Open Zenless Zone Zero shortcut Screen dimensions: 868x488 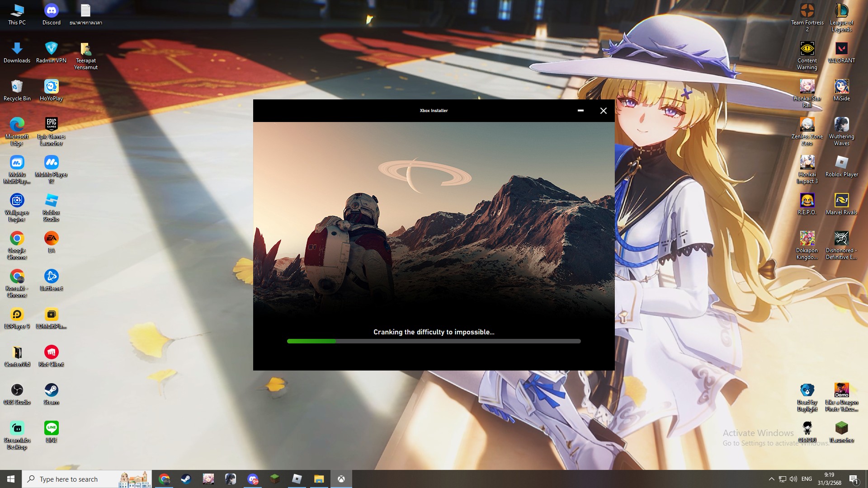tap(807, 131)
